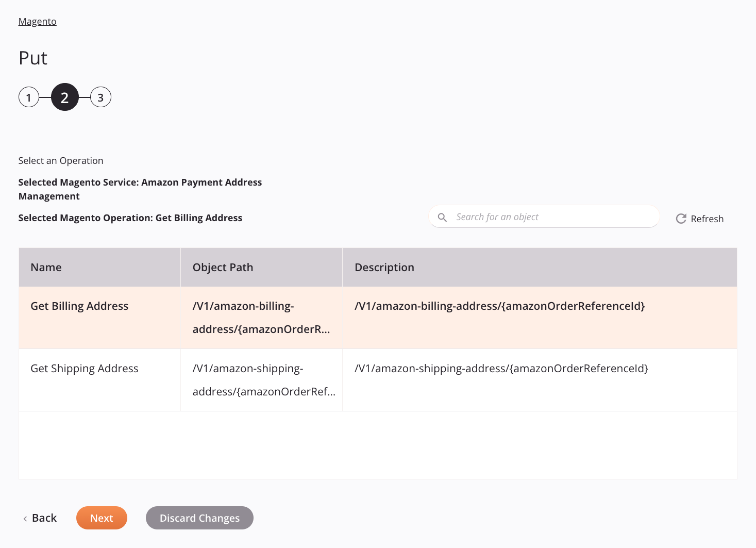Viewport: 756px width, 548px height.
Task: Jump to step 3 of the wizard
Action: click(x=100, y=97)
